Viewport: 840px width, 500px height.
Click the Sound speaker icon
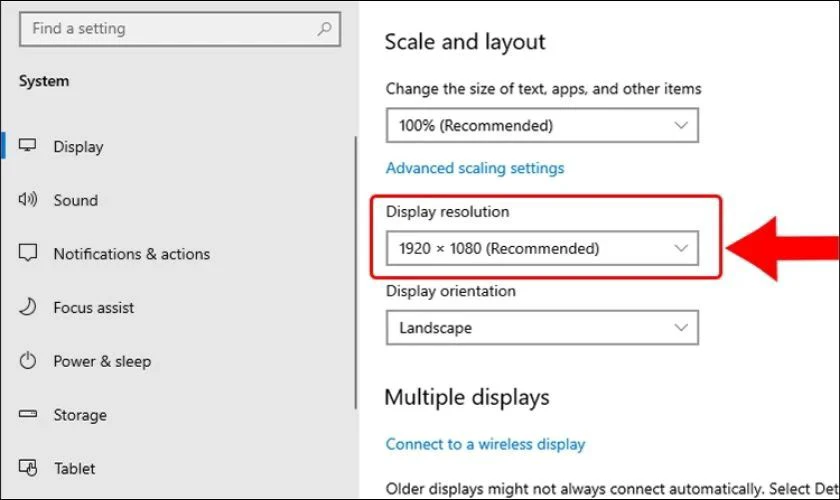coord(28,200)
